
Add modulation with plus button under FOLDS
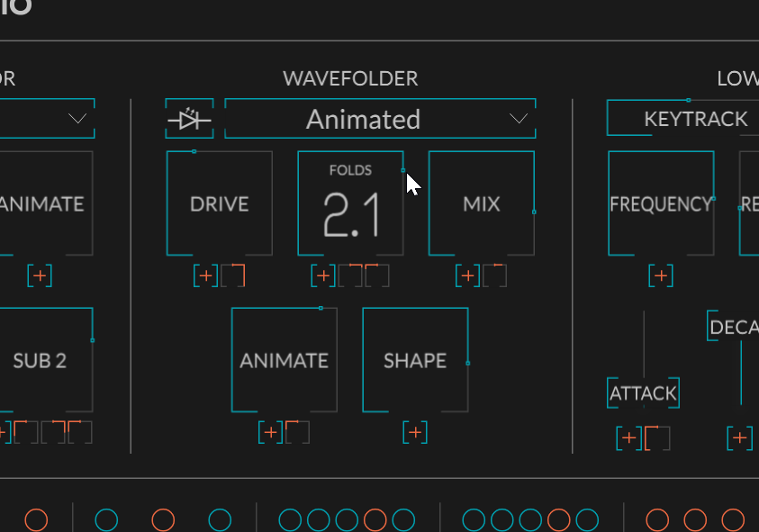(x=323, y=276)
